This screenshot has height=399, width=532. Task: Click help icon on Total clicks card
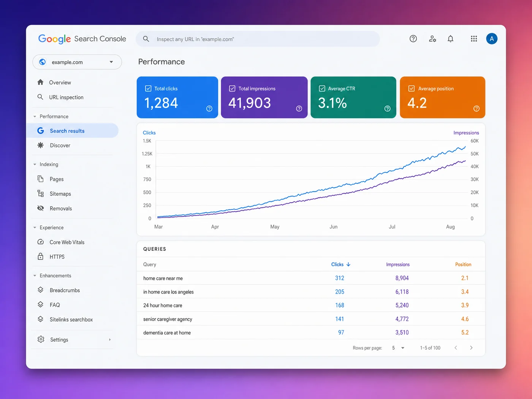(x=209, y=109)
